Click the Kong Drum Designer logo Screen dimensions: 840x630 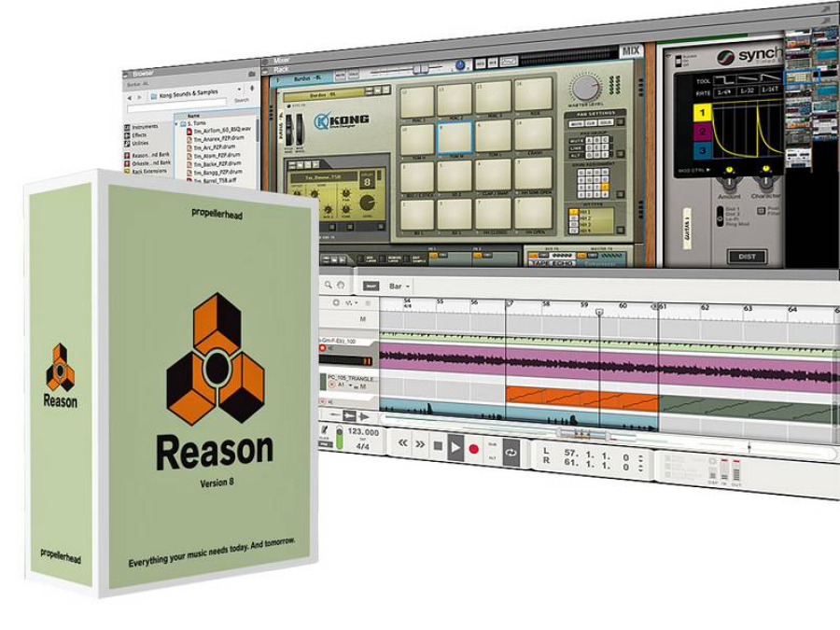(x=342, y=120)
